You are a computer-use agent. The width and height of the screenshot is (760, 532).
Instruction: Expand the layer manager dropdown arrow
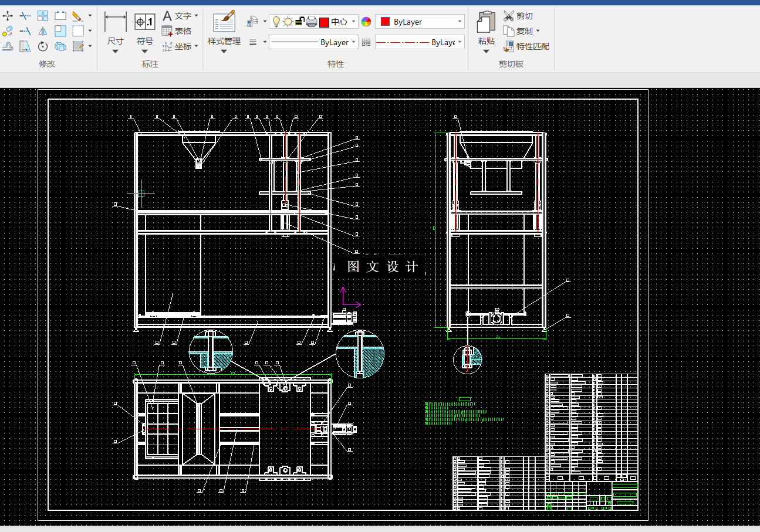click(265, 22)
